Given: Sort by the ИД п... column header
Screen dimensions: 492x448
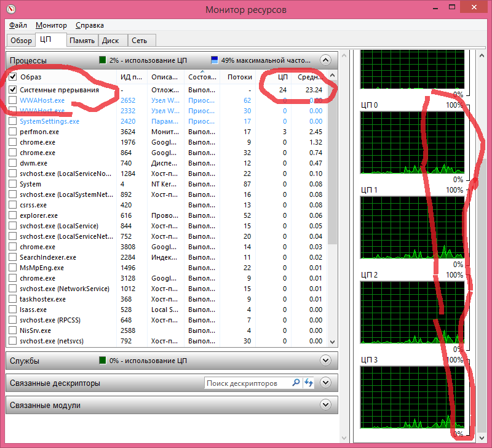Looking at the screenshot, I should click(x=132, y=77).
